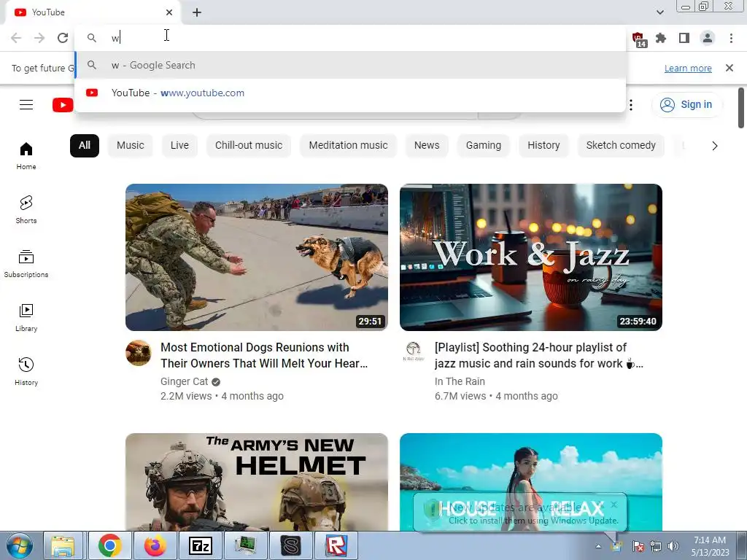Click the YouTube Sign in button

(687, 105)
